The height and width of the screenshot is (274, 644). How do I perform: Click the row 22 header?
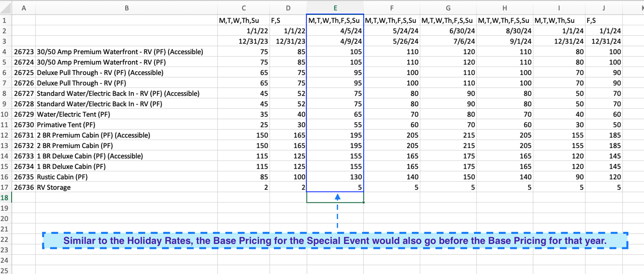[x=5, y=239]
